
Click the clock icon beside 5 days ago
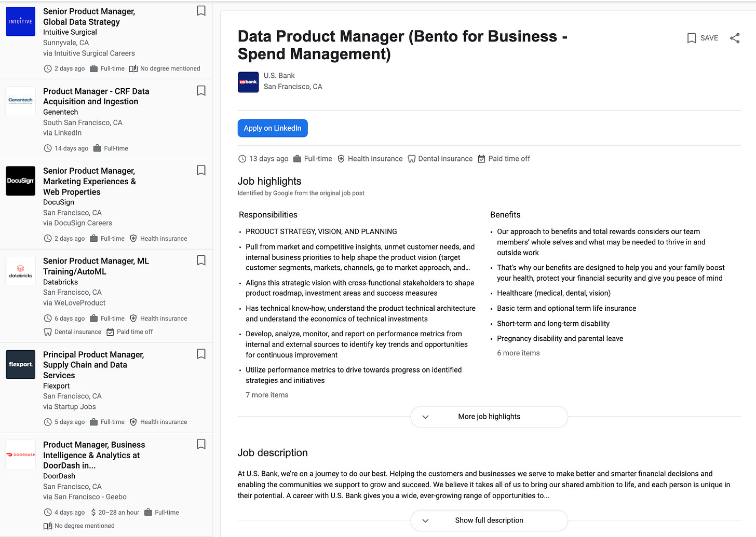coord(48,422)
